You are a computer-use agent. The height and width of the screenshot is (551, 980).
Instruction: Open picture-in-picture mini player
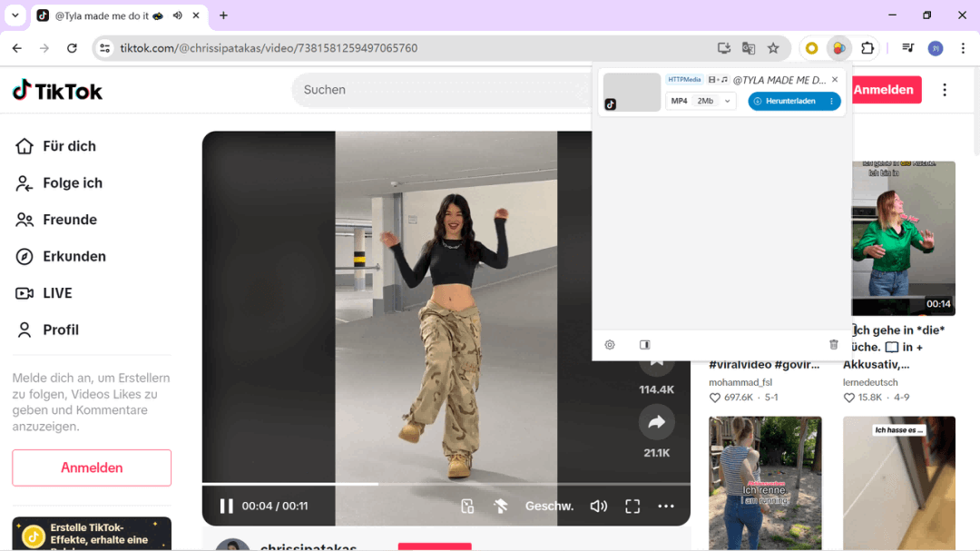(x=467, y=506)
